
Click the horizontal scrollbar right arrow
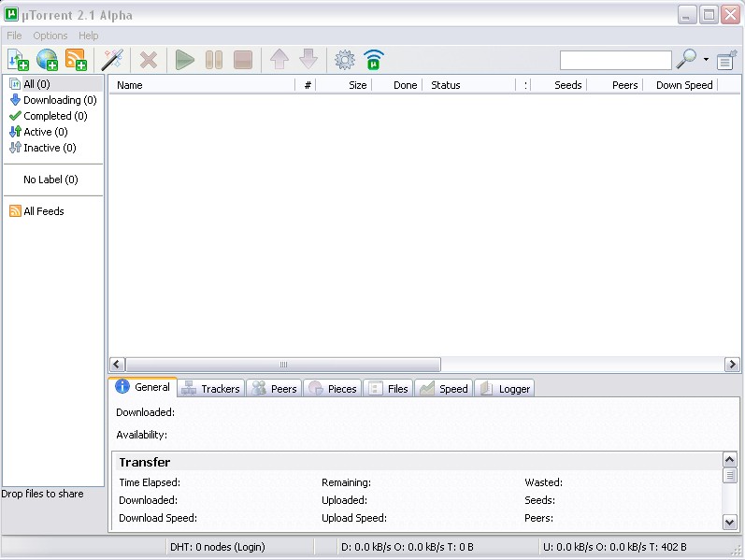[x=732, y=365]
